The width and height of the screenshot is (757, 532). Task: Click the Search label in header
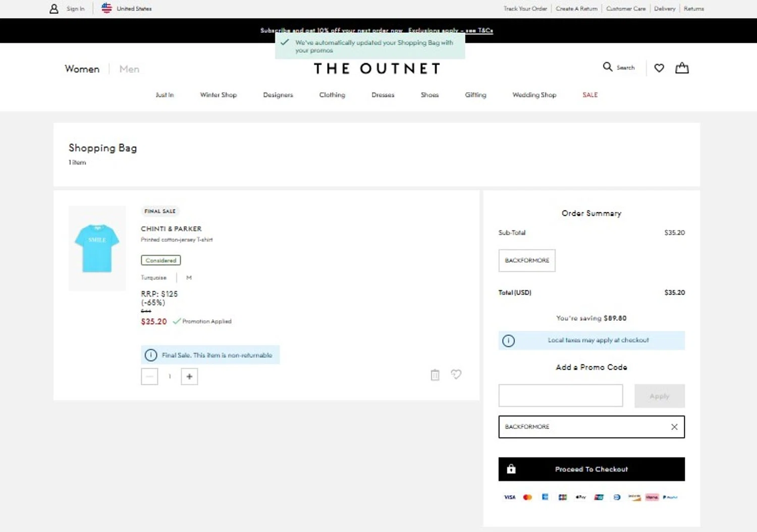coord(626,68)
